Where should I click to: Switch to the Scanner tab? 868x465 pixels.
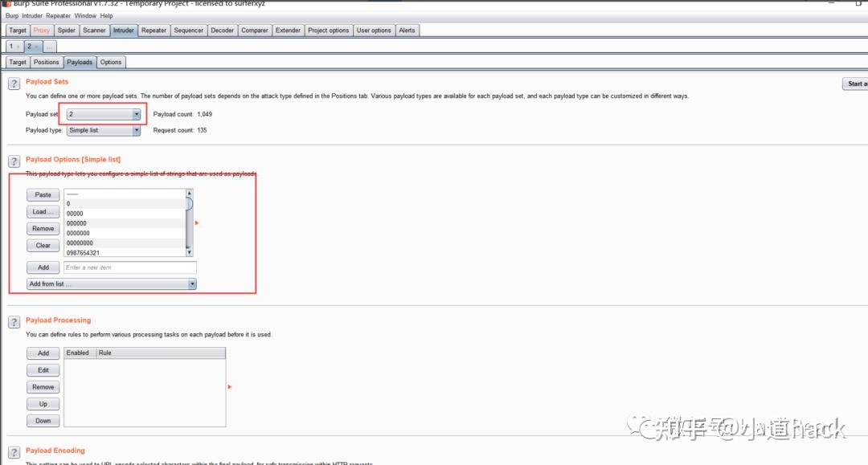coord(94,31)
